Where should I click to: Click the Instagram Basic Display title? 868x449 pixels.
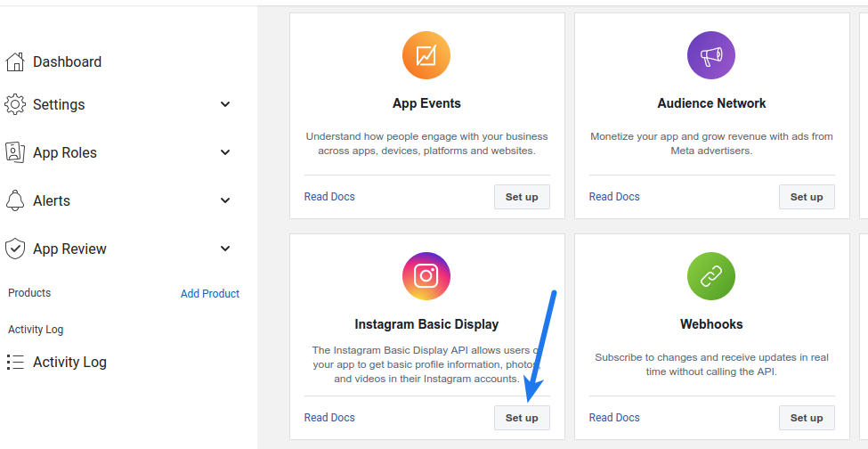(426, 324)
